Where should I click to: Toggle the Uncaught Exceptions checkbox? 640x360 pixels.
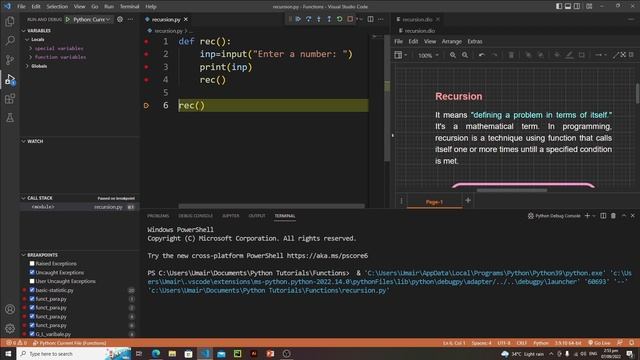pos(32,272)
